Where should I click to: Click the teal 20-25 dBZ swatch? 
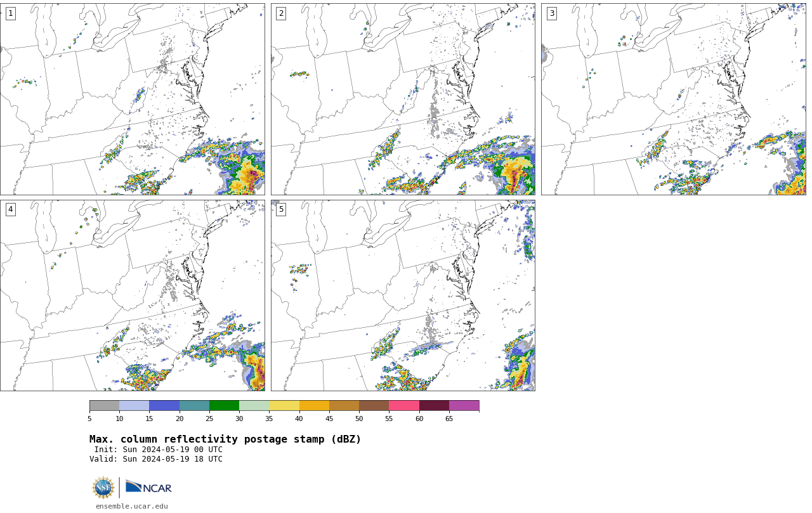(194, 406)
